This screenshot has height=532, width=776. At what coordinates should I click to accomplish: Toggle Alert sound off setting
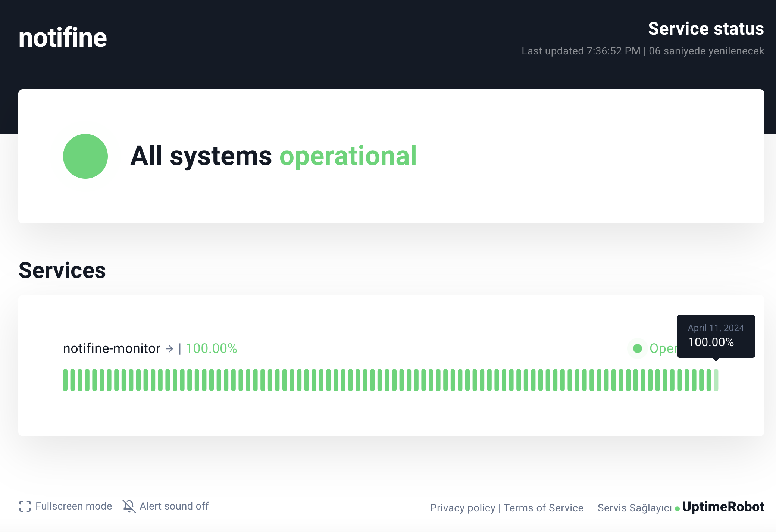click(x=174, y=506)
